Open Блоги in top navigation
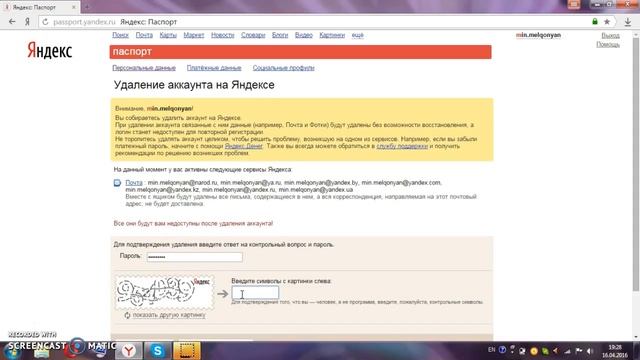 (x=280, y=35)
